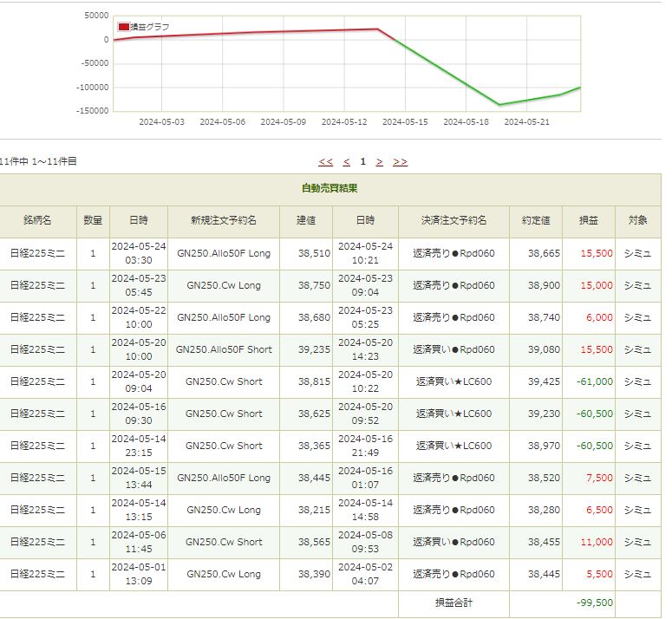Click entry date 2024-05-16 09:30

click(139, 414)
